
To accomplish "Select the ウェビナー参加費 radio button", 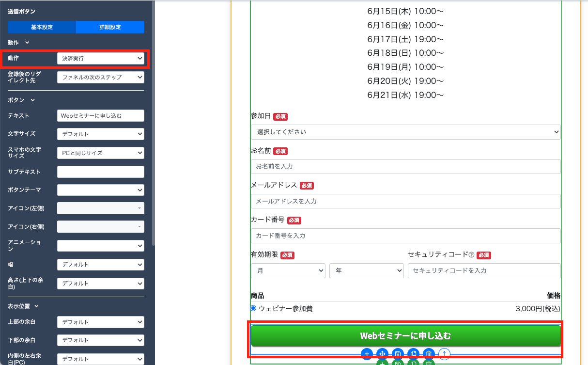I will click(253, 308).
